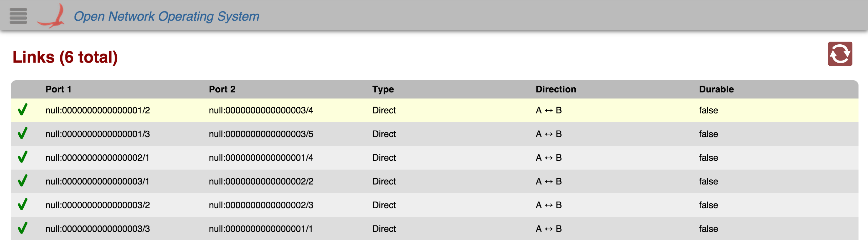Click the ONOS red bird logo
This screenshot has height=240, width=868.
(51, 16)
